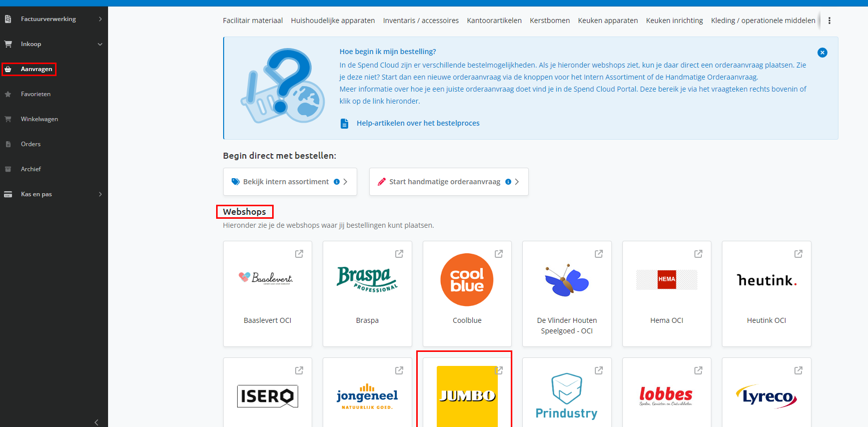The width and height of the screenshot is (868, 427).
Task: Click Bekijk intern assortiment button
Action: coord(290,182)
